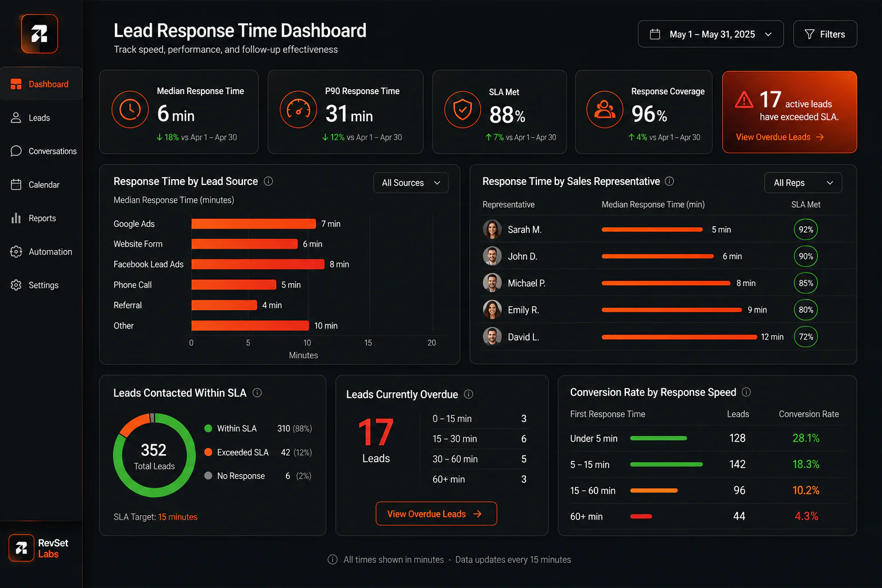Follow View Overdue Leads link in alert card
This screenshot has width=882, height=588.
(x=780, y=137)
